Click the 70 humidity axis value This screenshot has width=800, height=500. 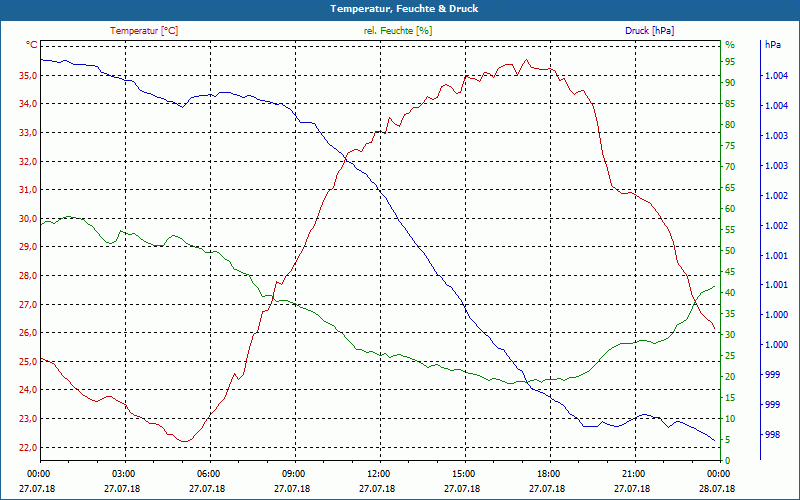click(730, 167)
